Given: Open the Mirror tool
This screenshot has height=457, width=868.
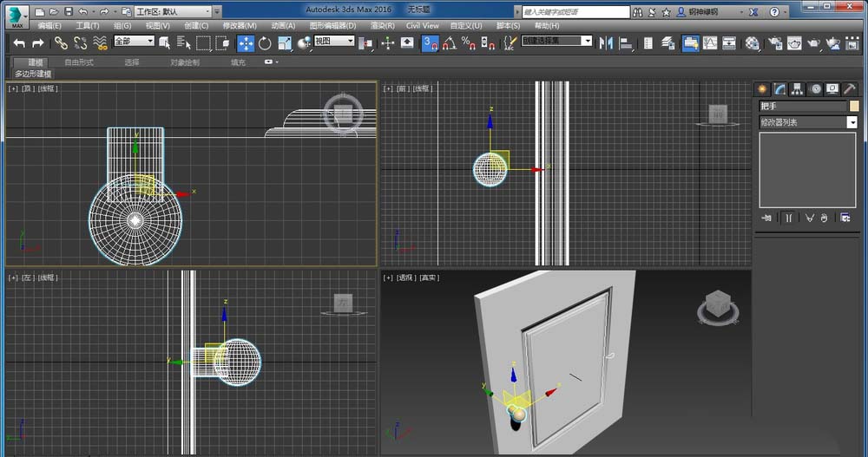Looking at the screenshot, I should tap(607, 43).
